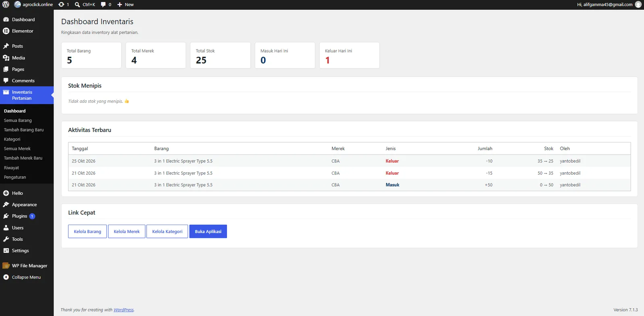The width and height of the screenshot is (644, 316).
Task: Click the Kelola Merek button
Action: click(127, 231)
